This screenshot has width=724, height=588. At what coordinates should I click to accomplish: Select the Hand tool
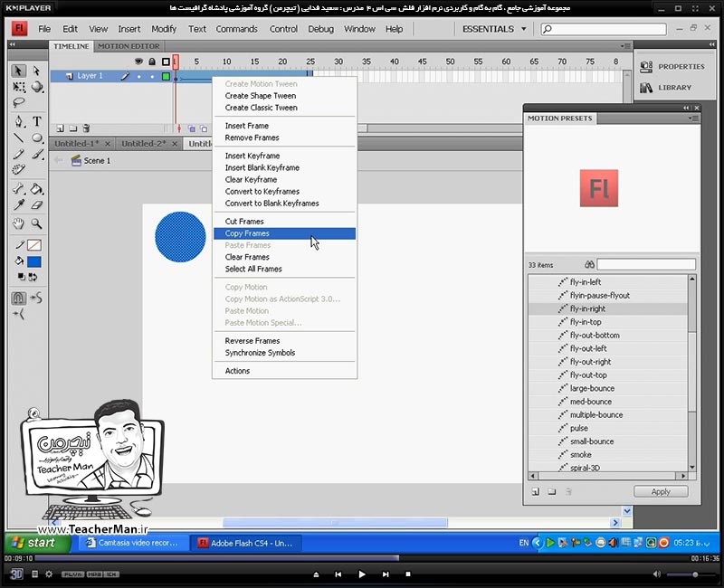pyautogui.click(x=18, y=224)
